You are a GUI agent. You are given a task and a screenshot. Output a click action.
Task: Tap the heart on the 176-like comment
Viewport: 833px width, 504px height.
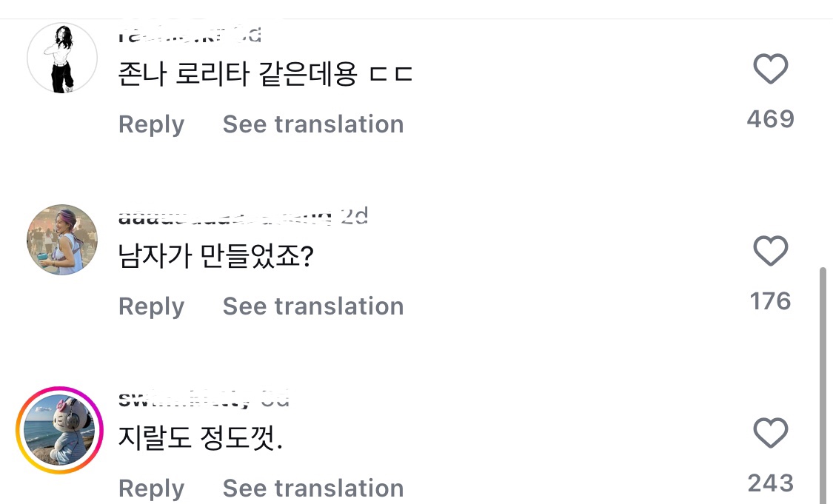(770, 252)
